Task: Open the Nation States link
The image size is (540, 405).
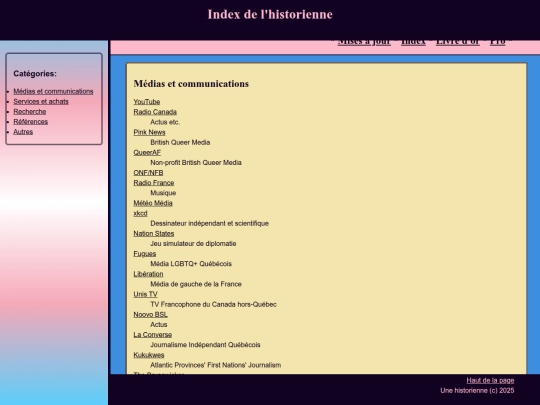Action: tap(154, 233)
